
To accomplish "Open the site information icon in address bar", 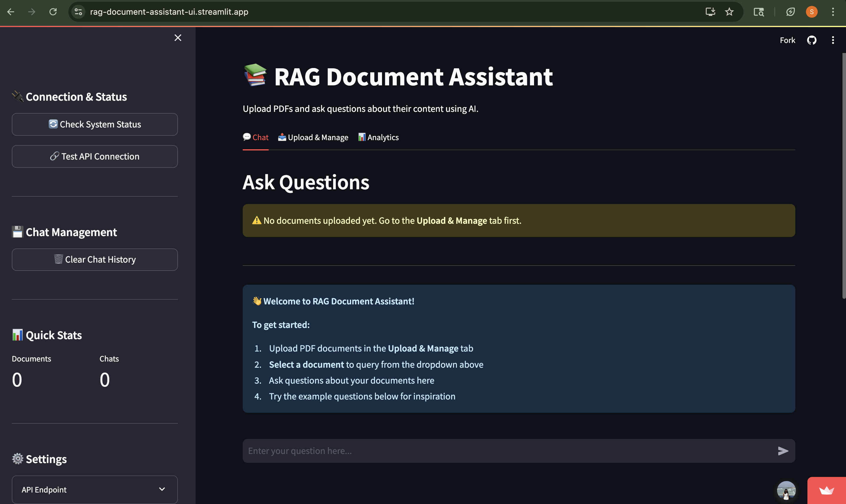I will (x=78, y=12).
